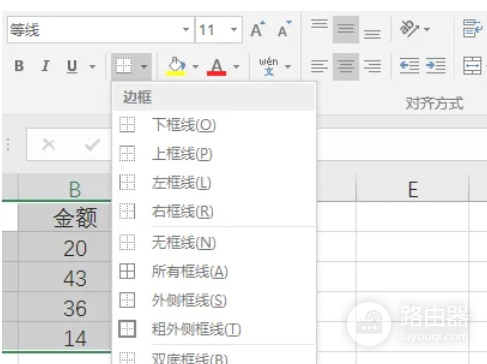
Task: Click the borders button icon
Action: click(124, 66)
